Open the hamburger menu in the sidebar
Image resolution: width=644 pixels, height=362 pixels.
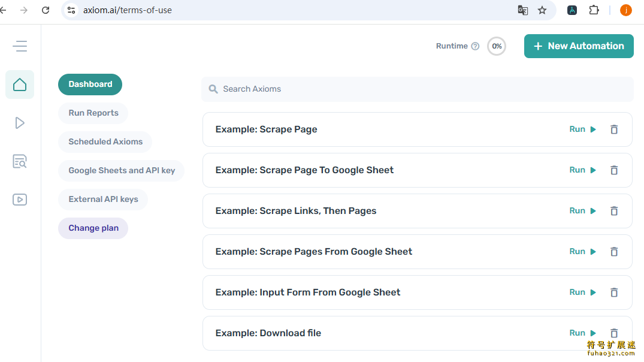tap(20, 46)
